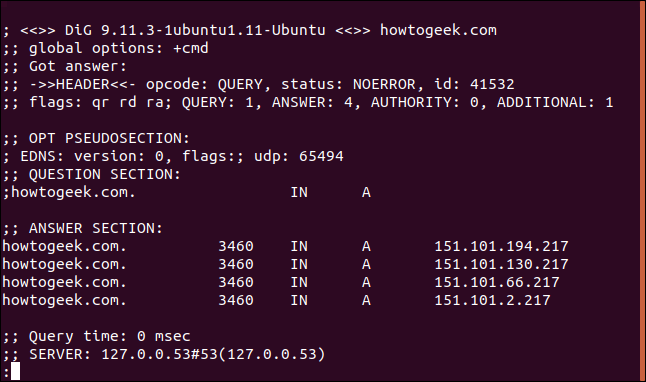Click the OPT PSEUDOSECTION heading
646x382 pixels.
tap(109, 138)
